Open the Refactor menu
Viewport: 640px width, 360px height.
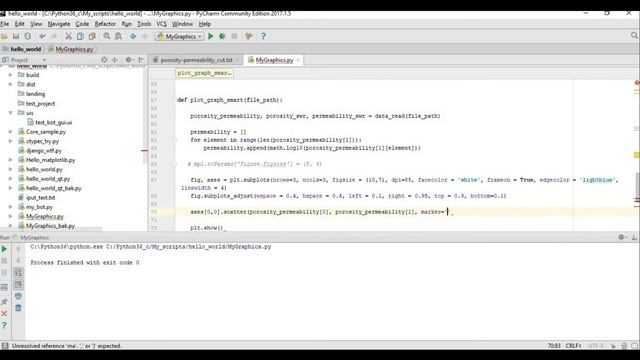point(105,24)
